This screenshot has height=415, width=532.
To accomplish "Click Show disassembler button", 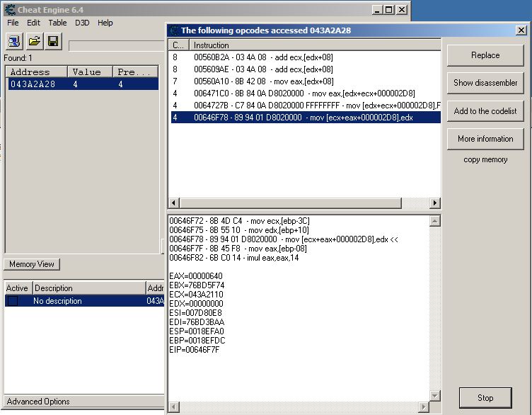I will tap(485, 83).
